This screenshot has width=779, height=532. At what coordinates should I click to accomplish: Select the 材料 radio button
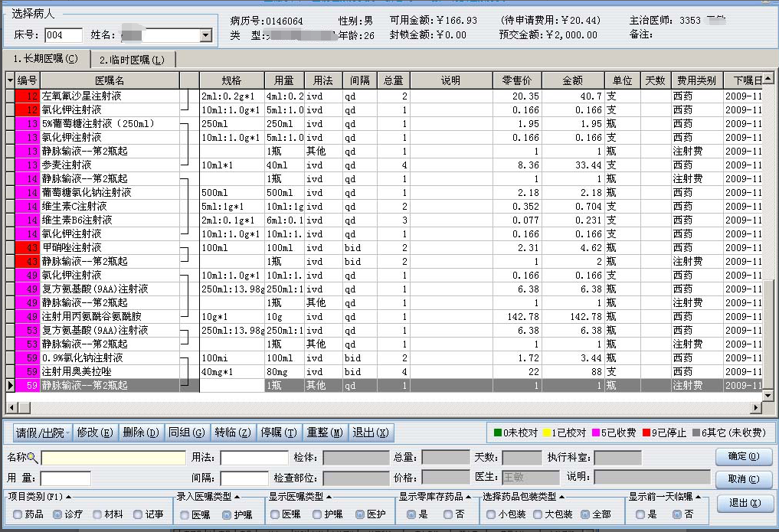pyautogui.click(x=97, y=514)
